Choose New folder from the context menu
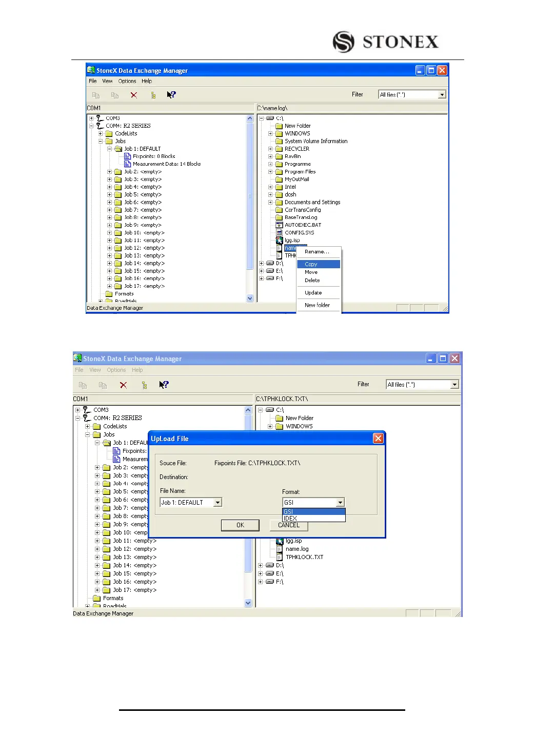The width and height of the screenshot is (535, 756). tap(319, 305)
